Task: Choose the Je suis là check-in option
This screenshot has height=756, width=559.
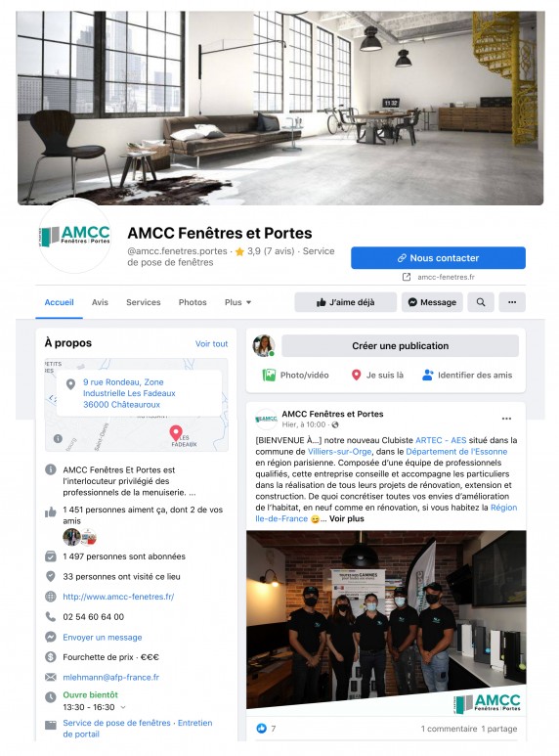Action: pyautogui.click(x=377, y=375)
